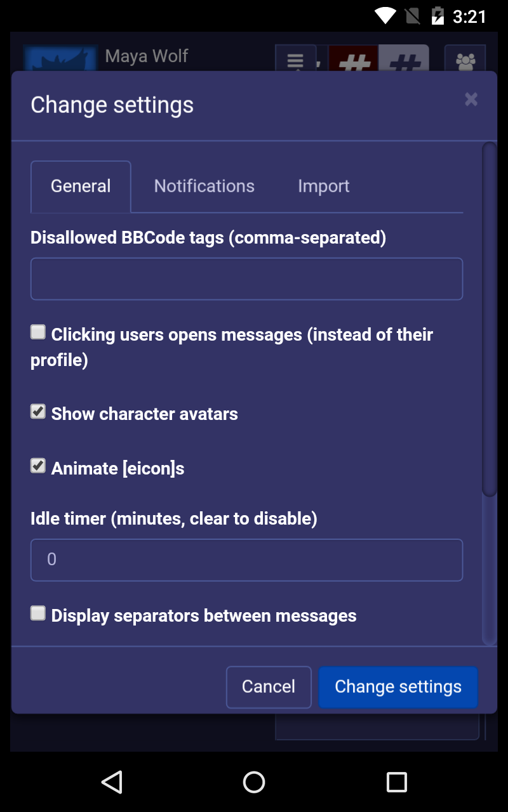
Task: Confirm with the Change settings button
Action: click(398, 686)
